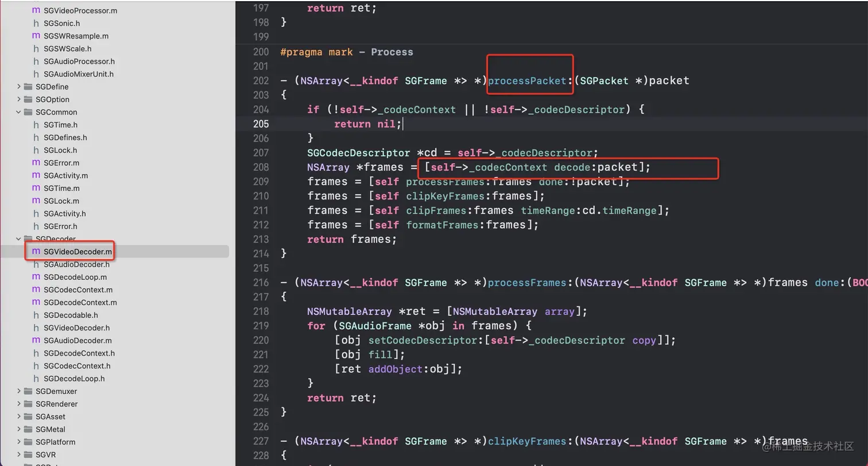Collapse the SGDecoder folder chevron
This screenshot has width=868, height=466.
coord(19,238)
